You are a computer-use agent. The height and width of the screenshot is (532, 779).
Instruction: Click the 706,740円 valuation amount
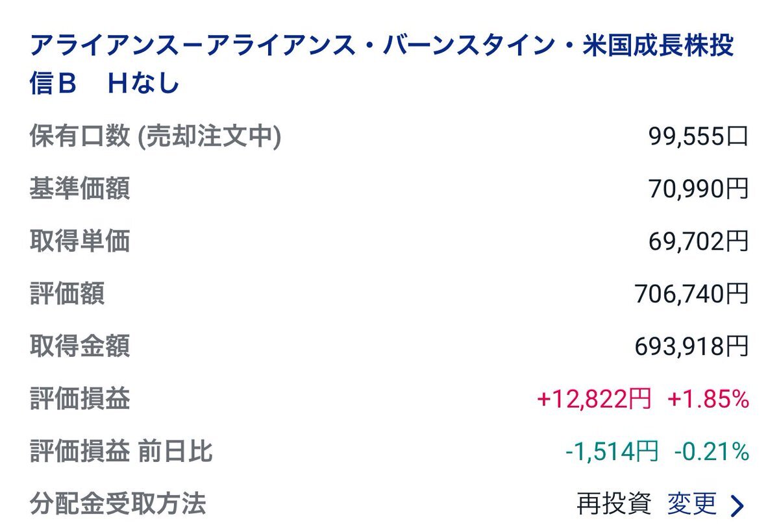tap(692, 294)
